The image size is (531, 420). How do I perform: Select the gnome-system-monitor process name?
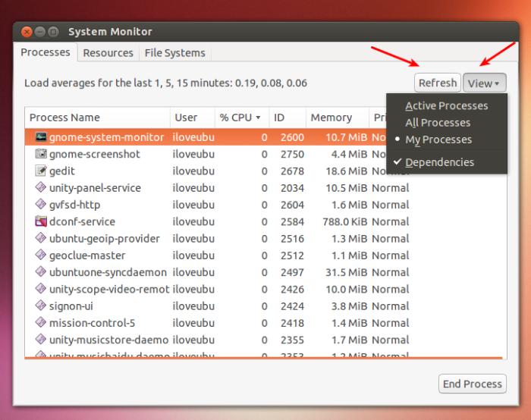point(106,137)
